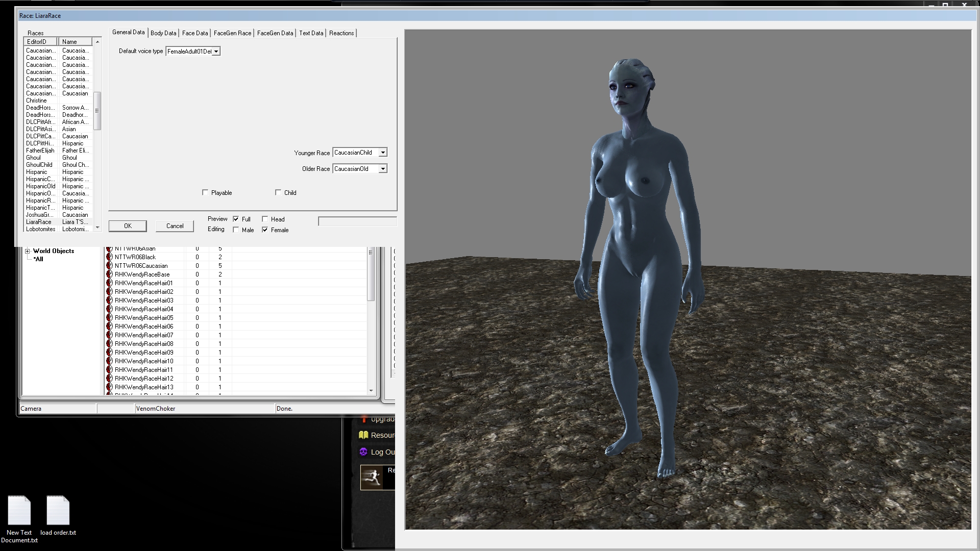The width and height of the screenshot is (980, 551).
Task: Click the race icon beside RHKWendyRaceHair11
Action: coord(109,370)
